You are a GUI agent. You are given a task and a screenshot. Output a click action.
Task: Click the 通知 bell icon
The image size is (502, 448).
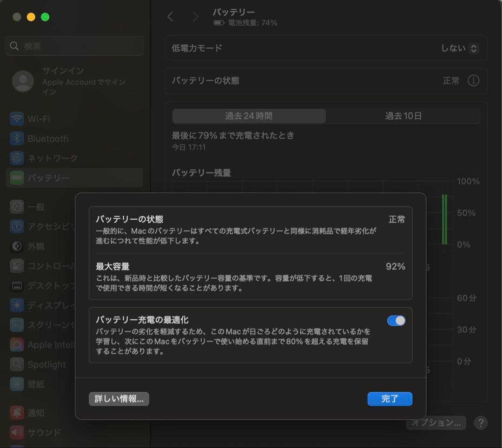click(x=17, y=413)
